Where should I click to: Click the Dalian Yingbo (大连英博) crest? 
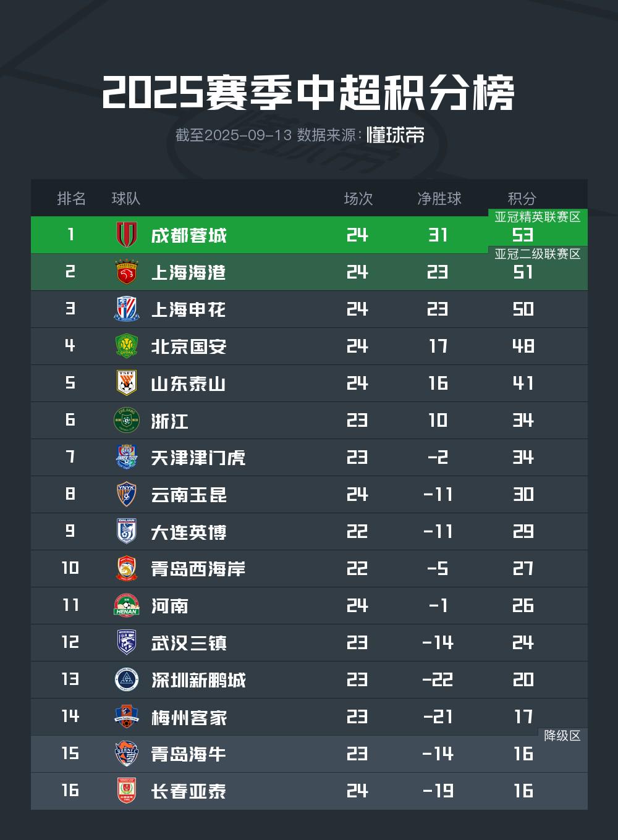(x=127, y=531)
